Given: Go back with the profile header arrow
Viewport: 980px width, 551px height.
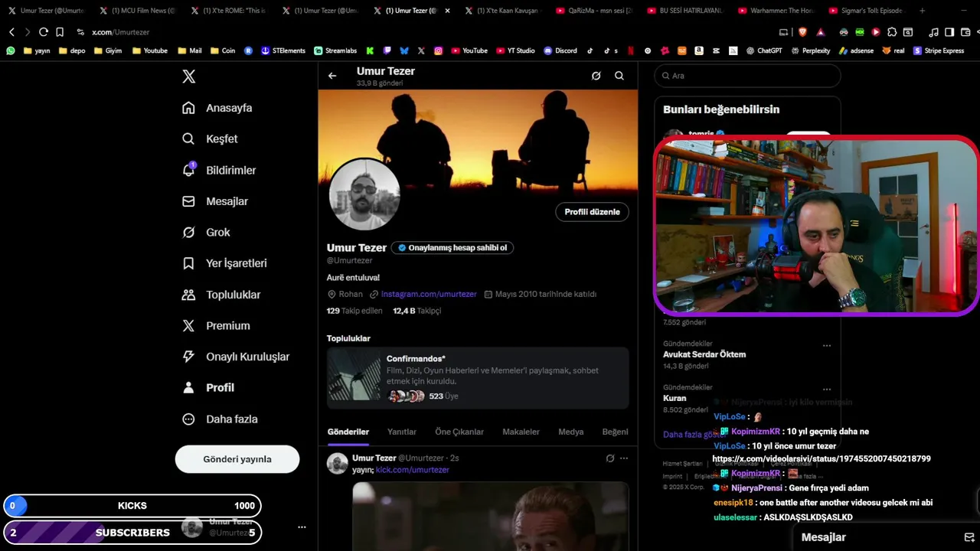Looking at the screenshot, I should (x=332, y=76).
